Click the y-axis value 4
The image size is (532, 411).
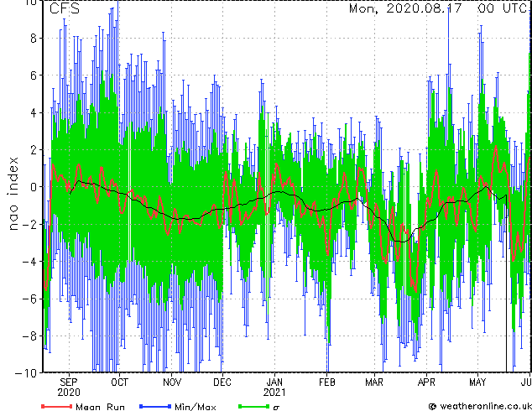coord(34,112)
